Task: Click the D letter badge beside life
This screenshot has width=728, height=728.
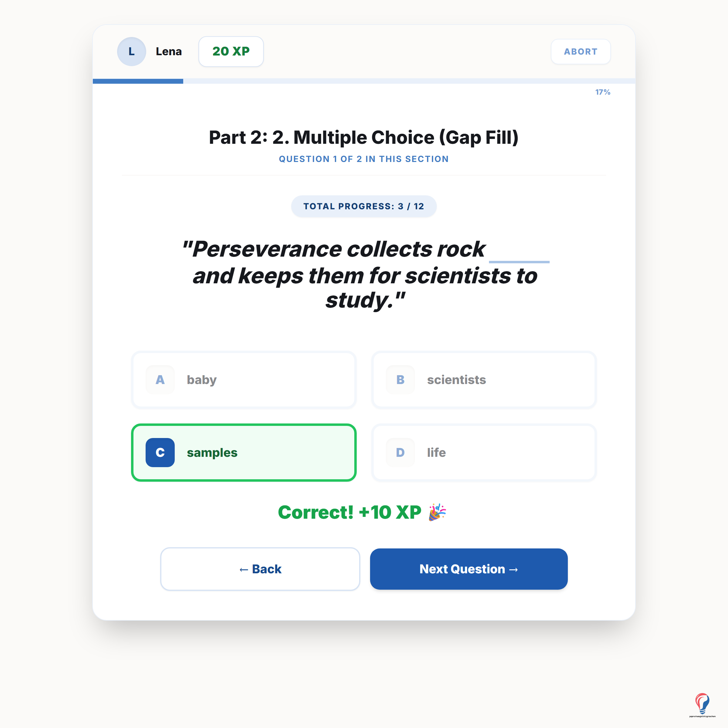Action: pyautogui.click(x=400, y=452)
